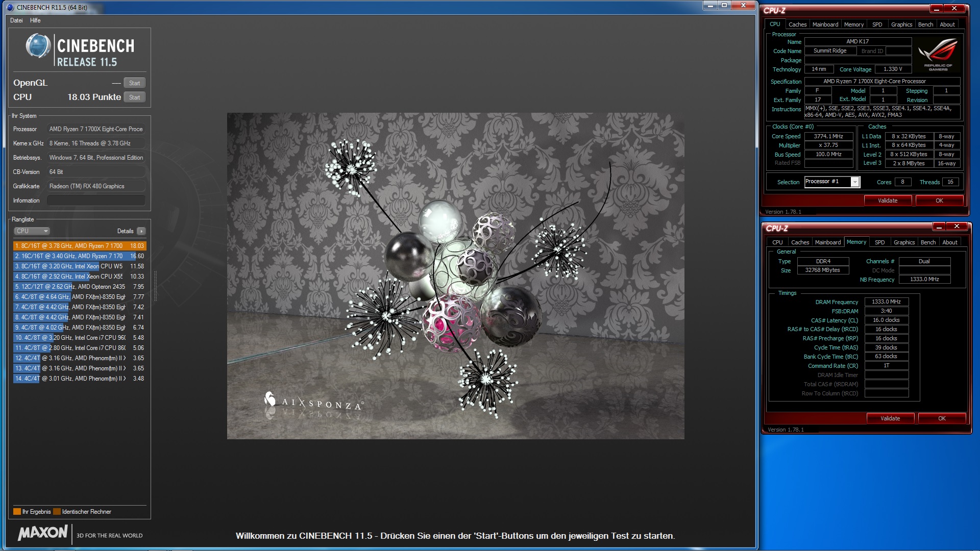The height and width of the screenshot is (551, 980).
Task: Open Bench tab in top CPU-Z window
Action: pos(925,24)
